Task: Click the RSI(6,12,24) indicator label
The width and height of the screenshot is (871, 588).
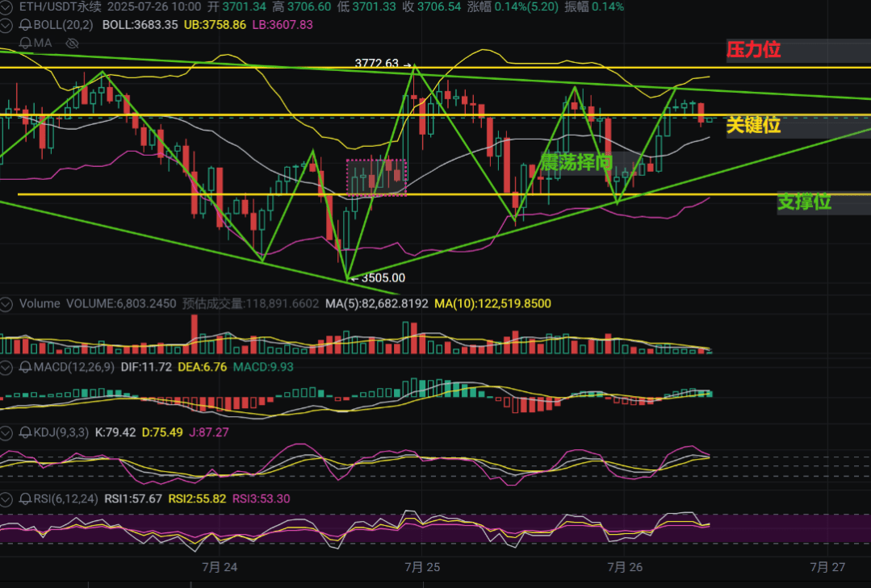Action: tap(65, 499)
